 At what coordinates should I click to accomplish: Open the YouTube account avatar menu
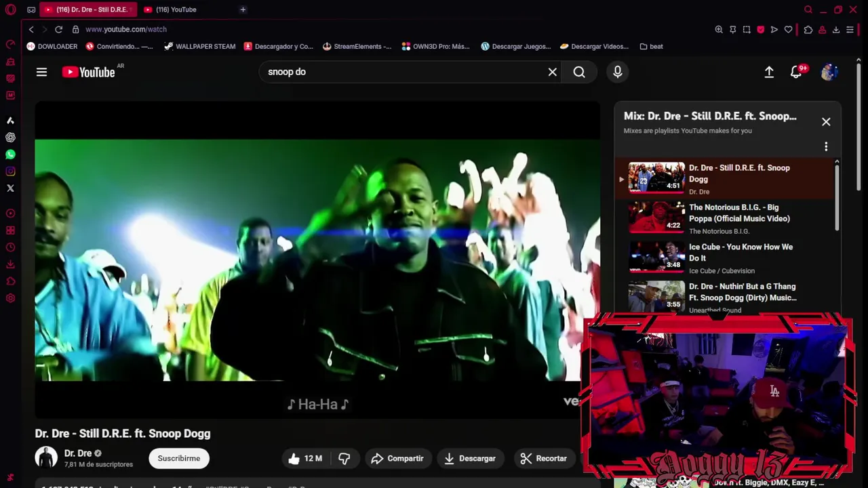click(829, 72)
